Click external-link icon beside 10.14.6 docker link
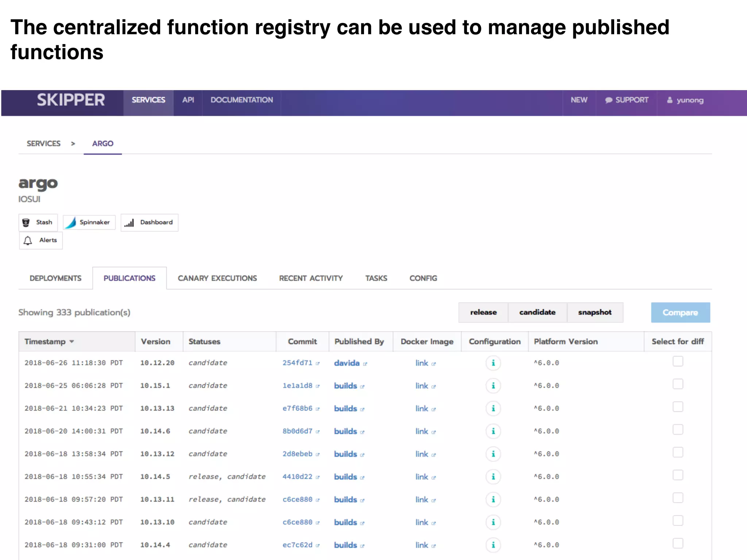 point(433,432)
